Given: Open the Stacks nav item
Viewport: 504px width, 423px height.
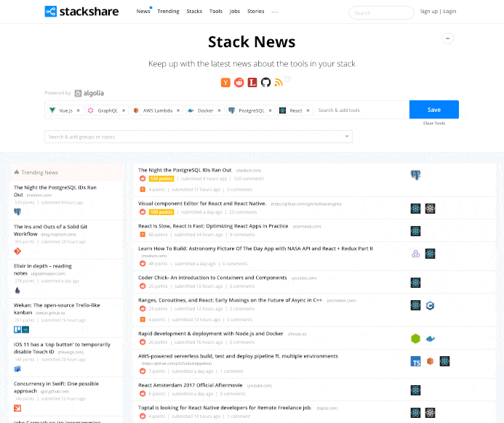Looking at the screenshot, I should click(x=194, y=11).
